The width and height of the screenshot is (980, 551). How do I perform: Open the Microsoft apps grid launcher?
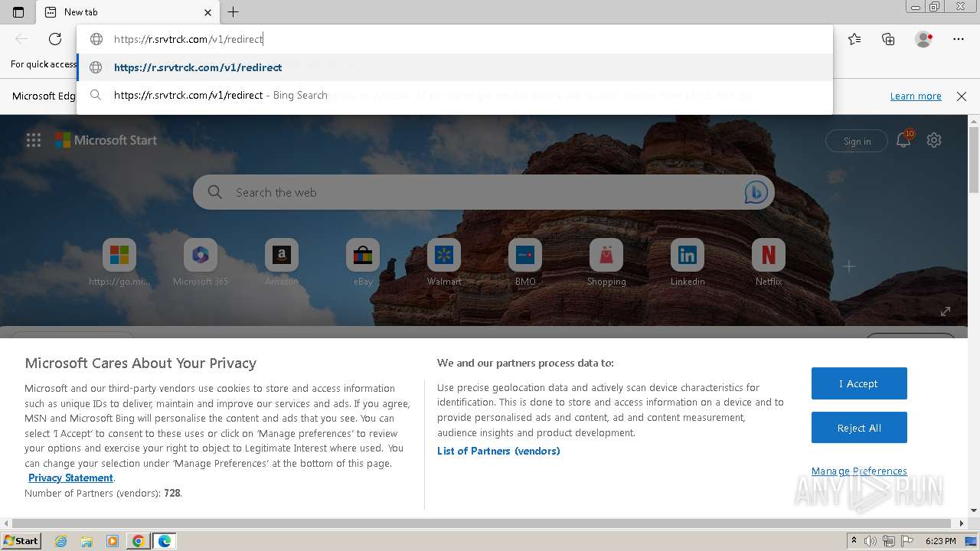(x=34, y=140)
